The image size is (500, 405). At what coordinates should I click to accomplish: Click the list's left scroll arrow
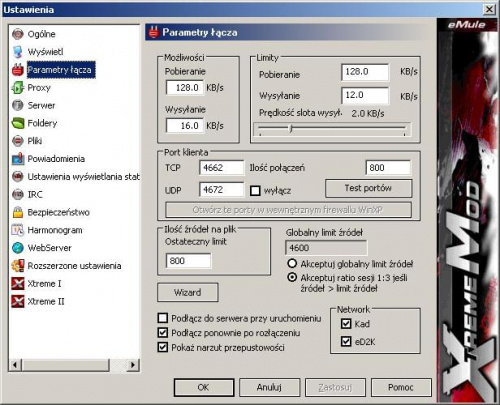(x=15, y=365)
